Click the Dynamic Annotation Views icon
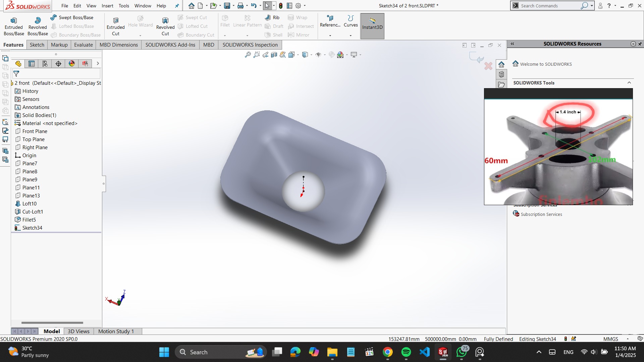 pyautogui.click(x=283, y=55)
